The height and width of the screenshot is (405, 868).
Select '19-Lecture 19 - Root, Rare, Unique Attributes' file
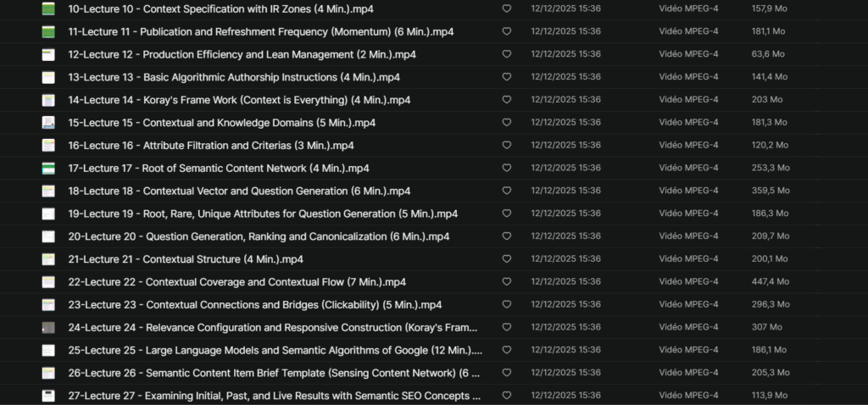(x=263, y=214)
